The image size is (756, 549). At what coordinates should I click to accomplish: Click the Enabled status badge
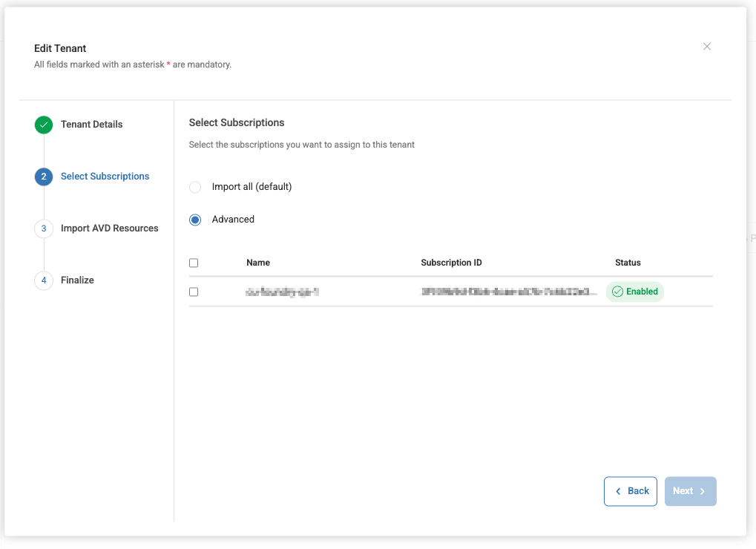coord(635,292)
